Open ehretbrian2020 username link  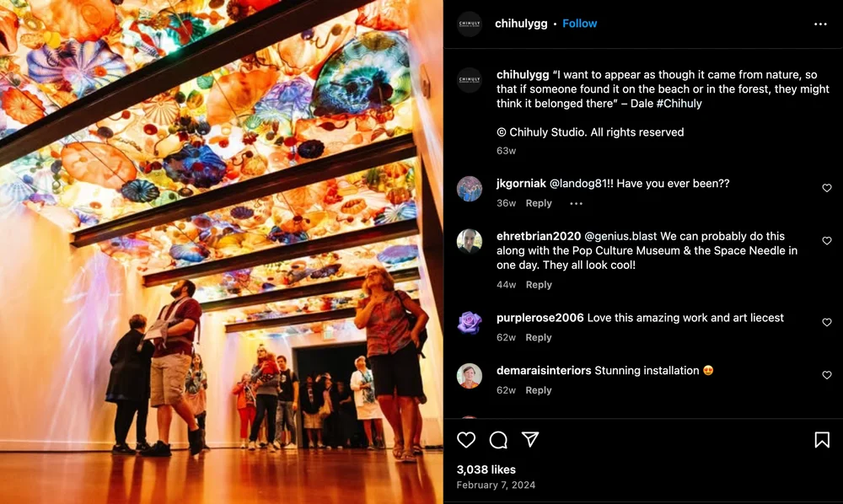click(539, 237)
